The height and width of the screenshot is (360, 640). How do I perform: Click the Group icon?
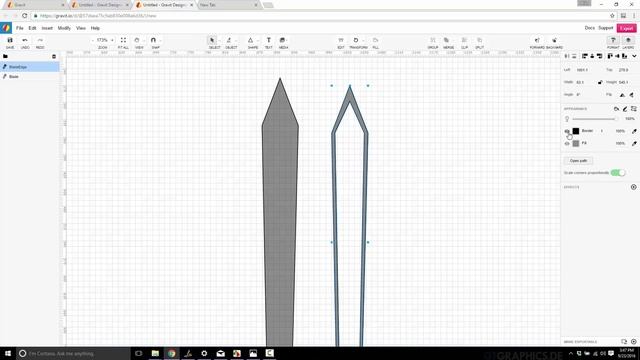[433, 40]
